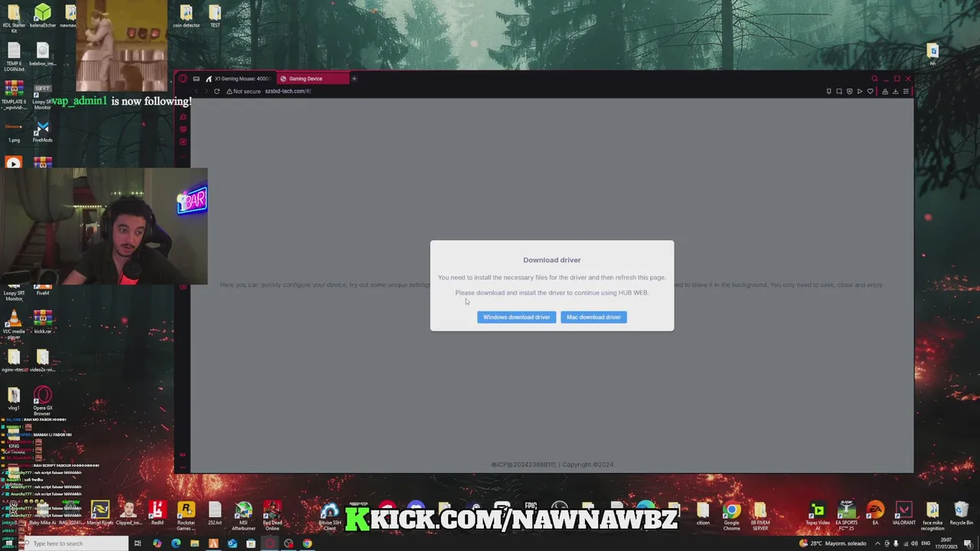Open Task View on the taskbar
This screenshot has height=551, width=980.
138,543
